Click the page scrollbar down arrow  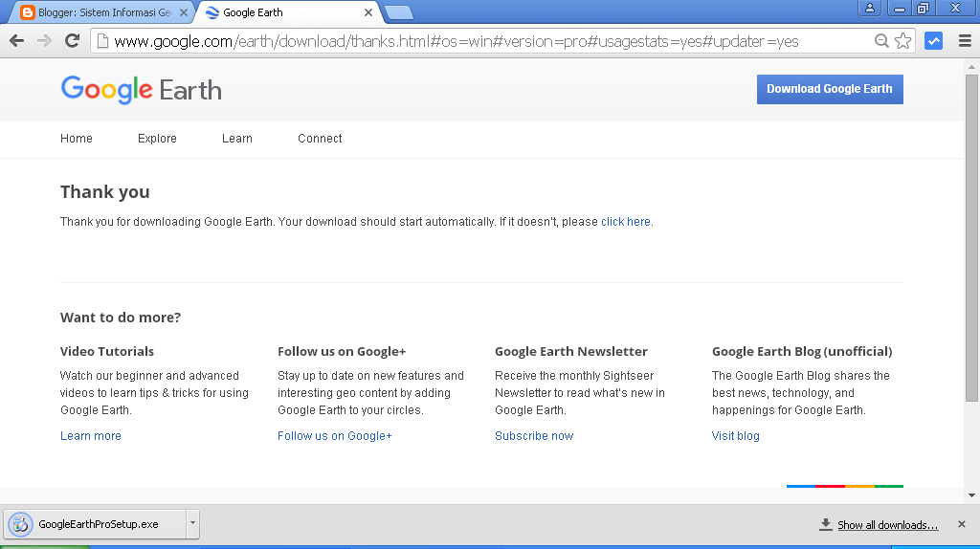click(971, 495)
